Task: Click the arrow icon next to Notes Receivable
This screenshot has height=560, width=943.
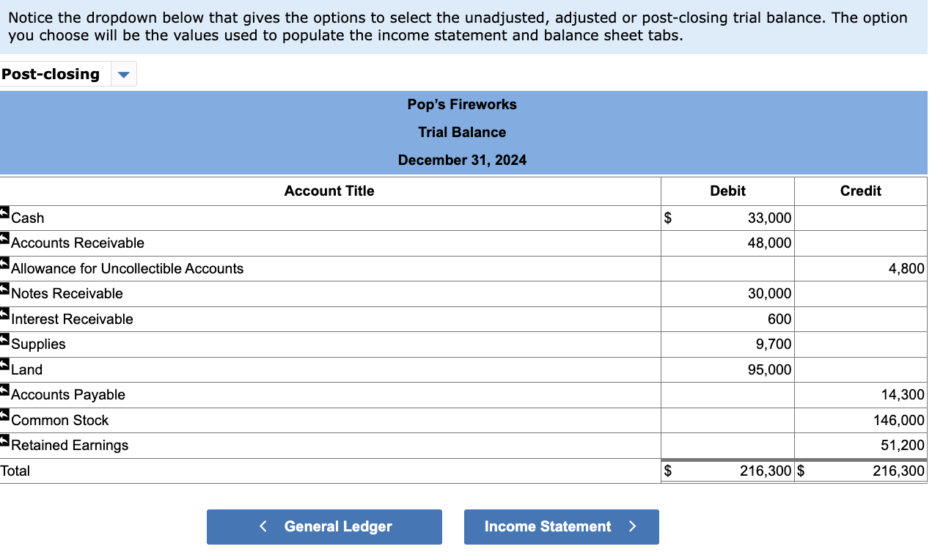Action: click(3, 289)
